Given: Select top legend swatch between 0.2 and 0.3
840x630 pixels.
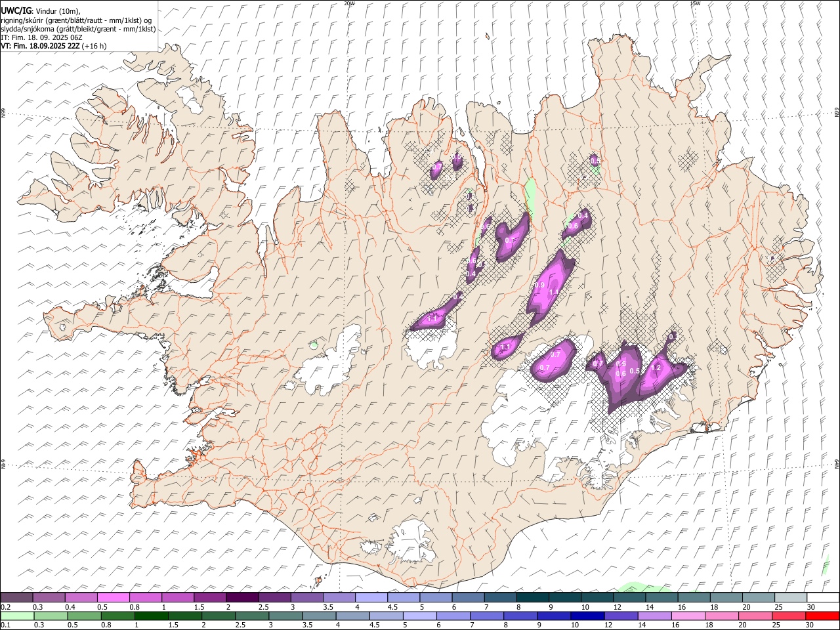Looking at the screenshot, I should coord(16,598).
